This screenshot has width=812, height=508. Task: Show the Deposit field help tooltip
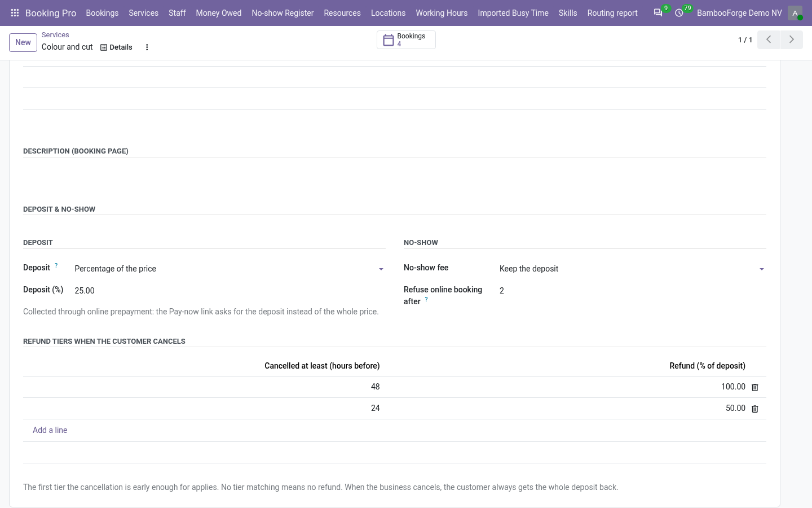pyautogui.click(x=56, y=265)
